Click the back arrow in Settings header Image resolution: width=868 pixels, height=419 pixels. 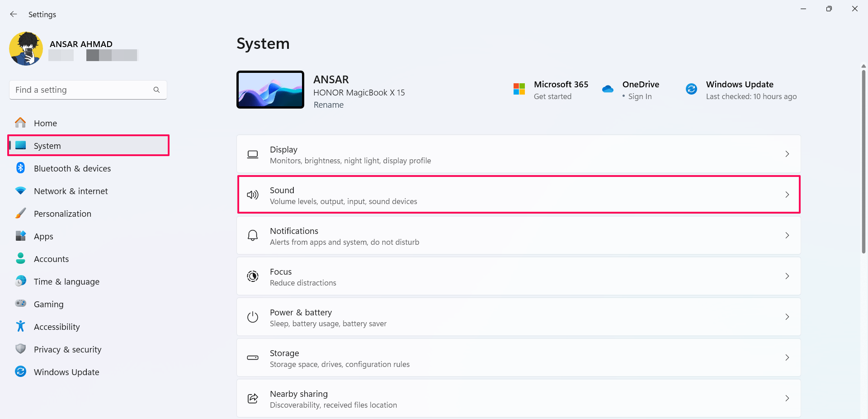tap(14, 14)
